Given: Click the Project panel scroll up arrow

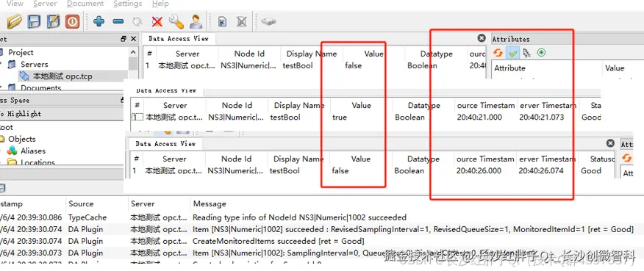Looking at the screenshot, I should click(x=133, y=52).
